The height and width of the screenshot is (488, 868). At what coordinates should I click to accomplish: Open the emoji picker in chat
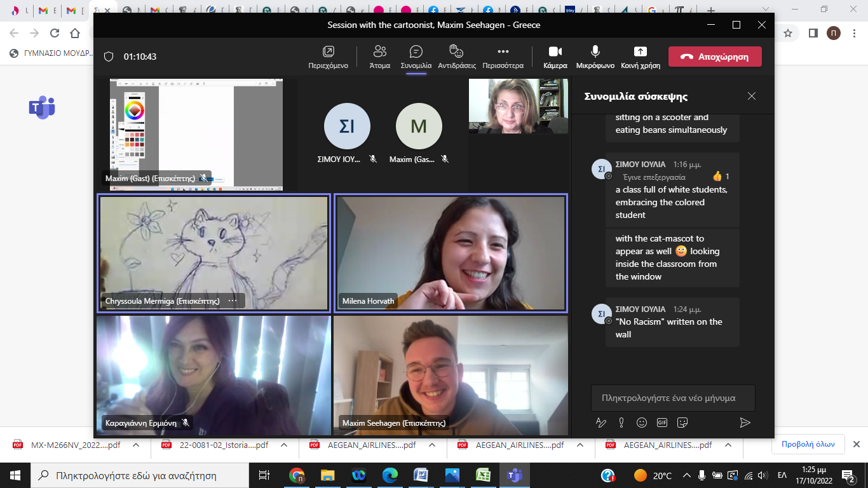click(642, 423)
